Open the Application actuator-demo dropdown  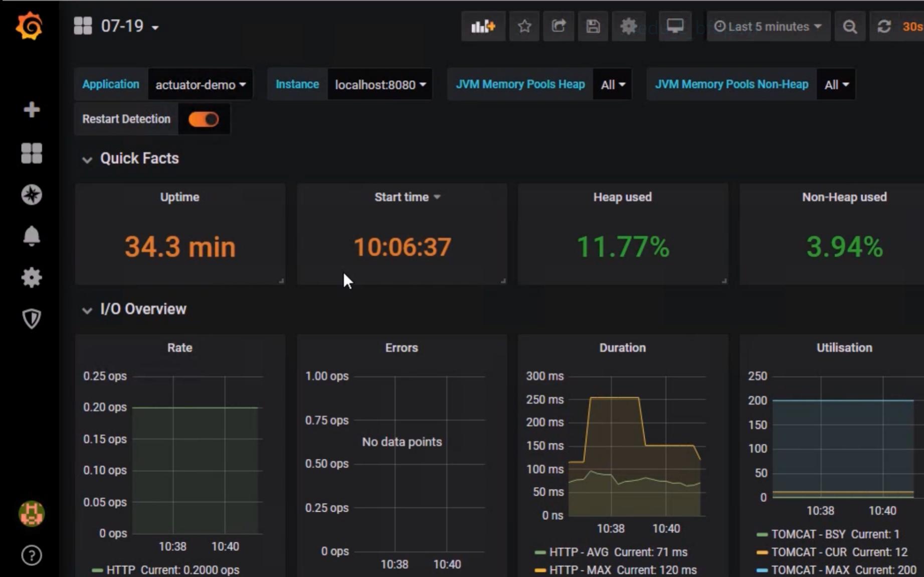(x=201, y=85)
